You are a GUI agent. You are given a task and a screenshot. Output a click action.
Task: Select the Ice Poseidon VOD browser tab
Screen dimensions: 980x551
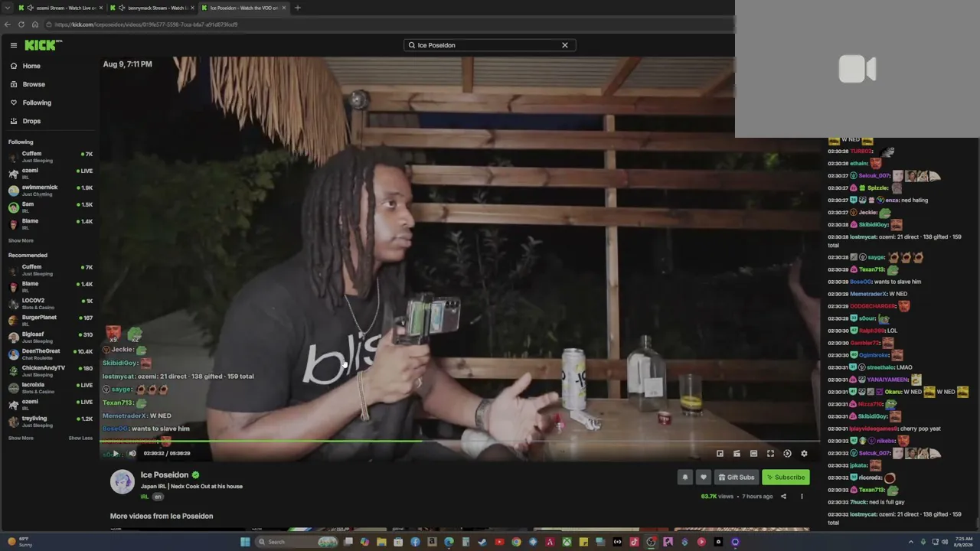tap(243, 8)
